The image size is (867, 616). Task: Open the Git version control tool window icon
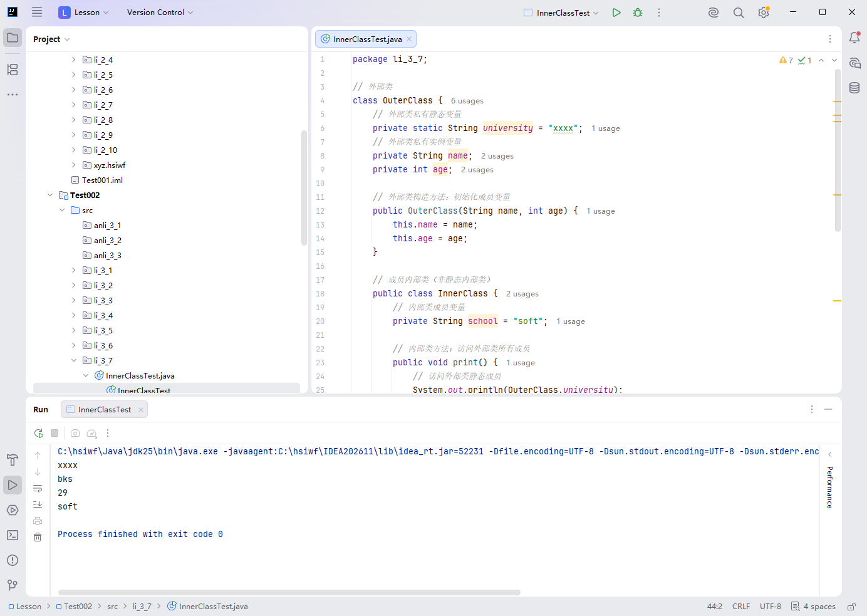pyautogui.click(x=13, y=585)
